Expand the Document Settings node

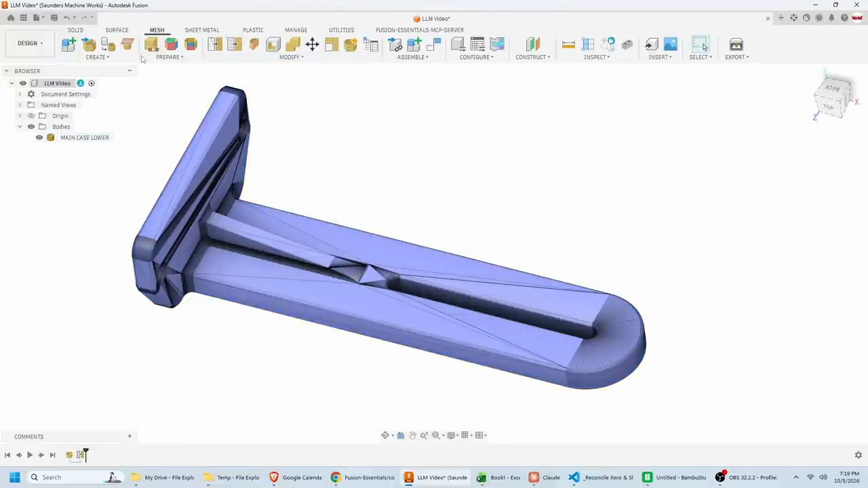coord(20,94)
